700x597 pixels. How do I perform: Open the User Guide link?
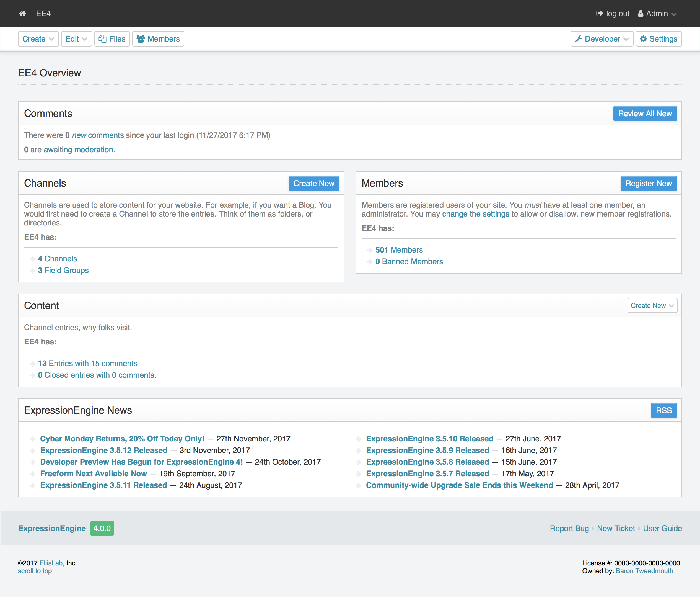(x=662, y=528)
